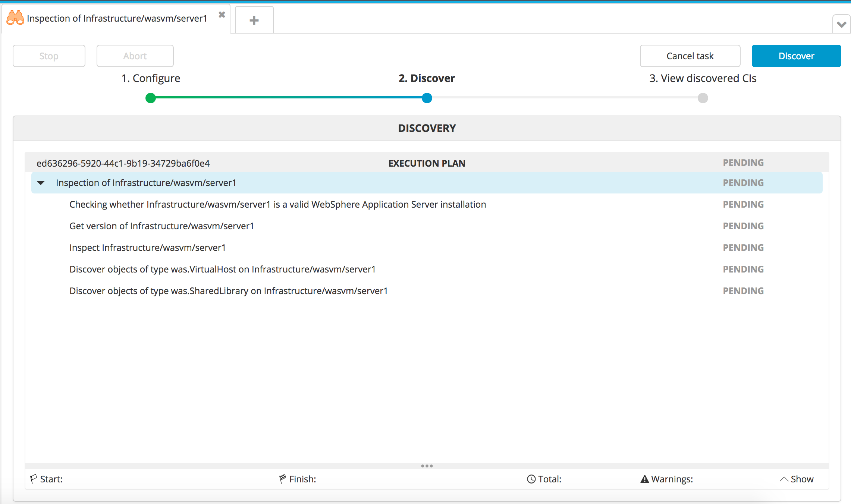Screen dimensions: 851x504
Task: Click the green Configure step marker
Action: pyautogui.click(x=151, y=98)
